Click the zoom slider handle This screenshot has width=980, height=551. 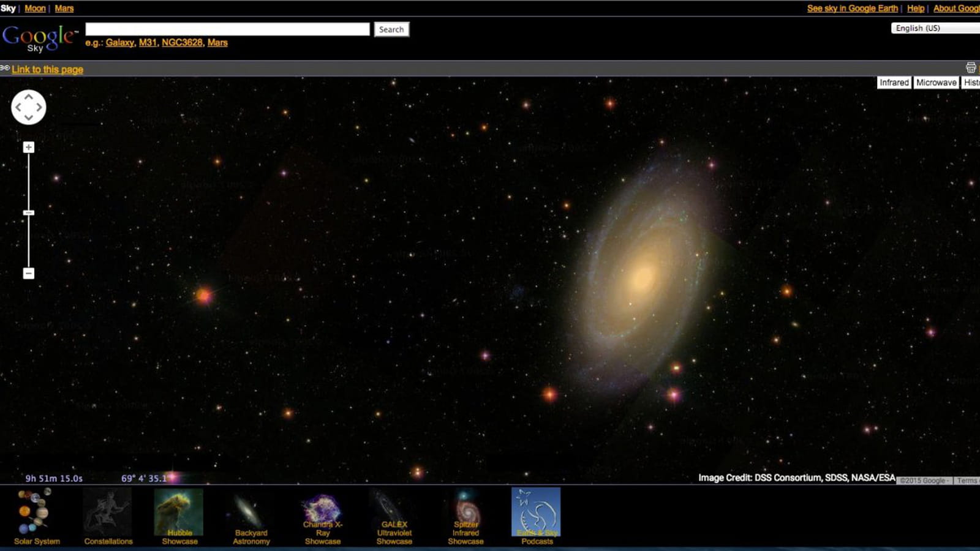(29, 213)
